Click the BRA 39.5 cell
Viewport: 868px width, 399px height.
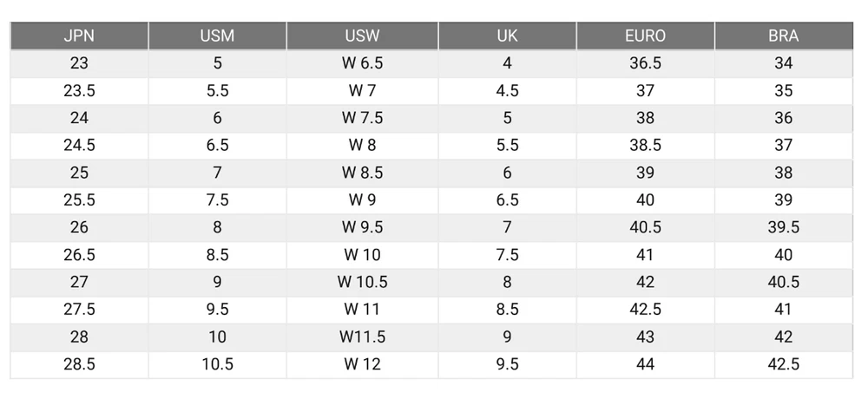[783, 227]
